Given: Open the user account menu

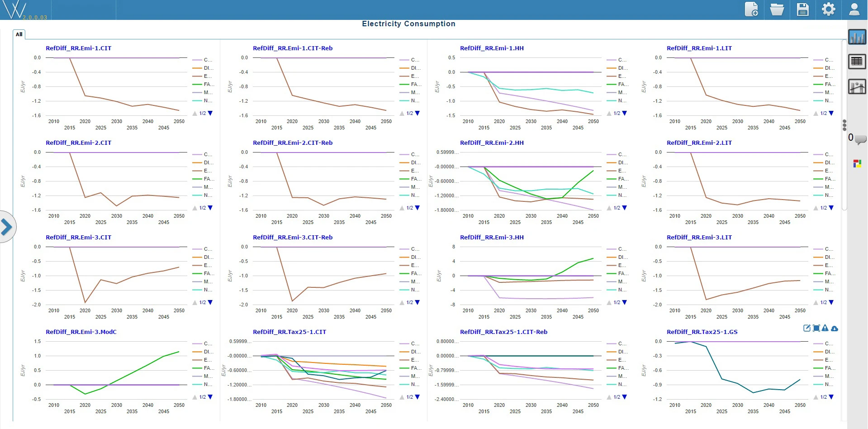Looking at the screenshot, I should (854, 9).
